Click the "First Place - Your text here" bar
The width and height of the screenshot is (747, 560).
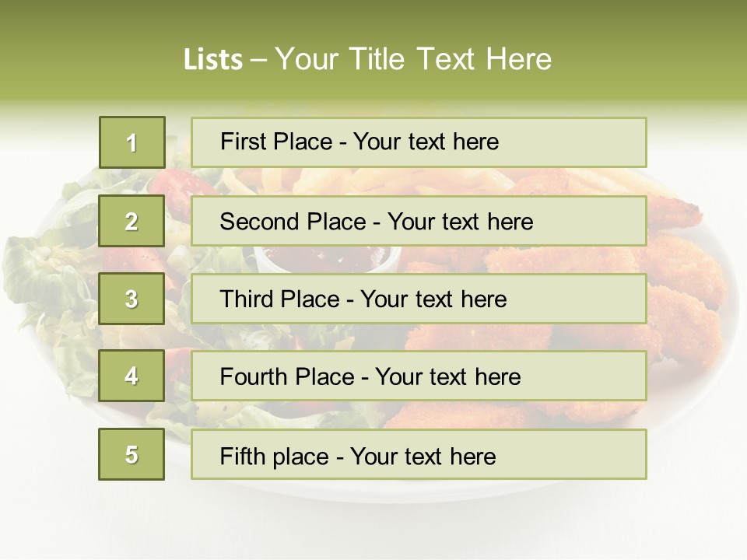(419, 142)
